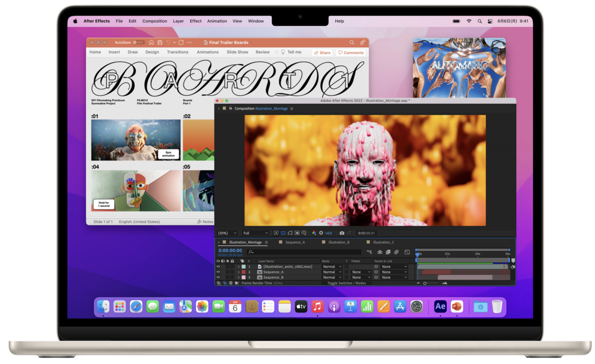Click the PowerPoint redo icon
This screenshot has height=364, width=595.
click(181, 43)
